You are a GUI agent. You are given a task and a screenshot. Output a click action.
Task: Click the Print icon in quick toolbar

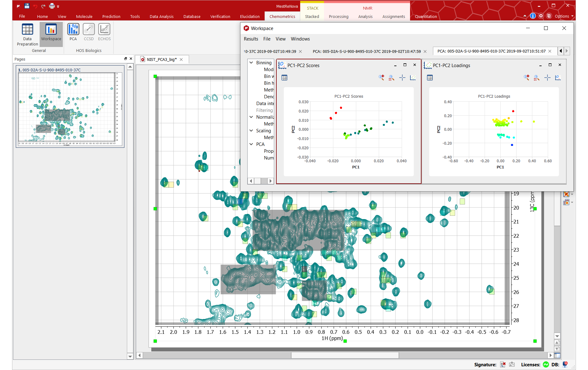pos(52,6)
